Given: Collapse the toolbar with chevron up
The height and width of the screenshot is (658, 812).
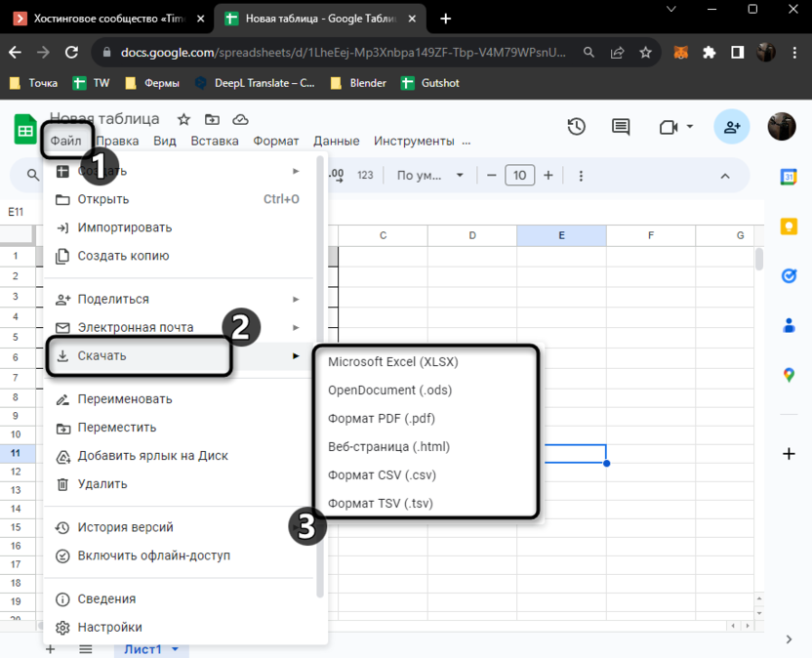Looking at the screenshot, I should pyautogui.click(x=725, y=176).
